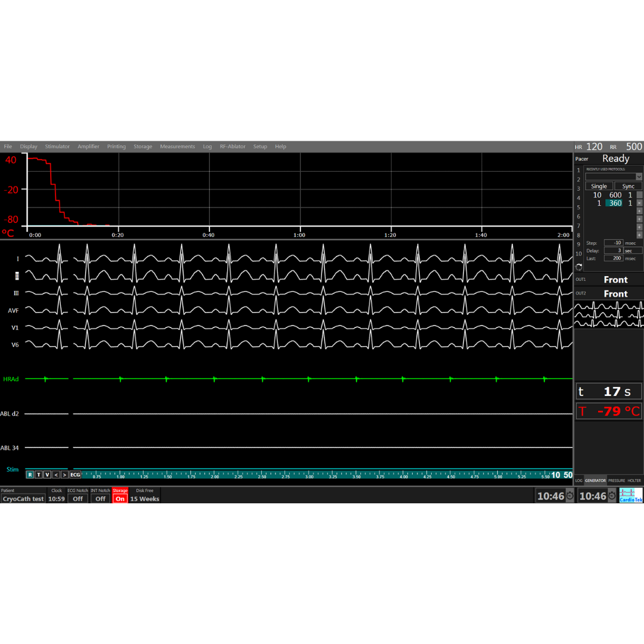Click the T button on the timeline bar

(38, 475)
